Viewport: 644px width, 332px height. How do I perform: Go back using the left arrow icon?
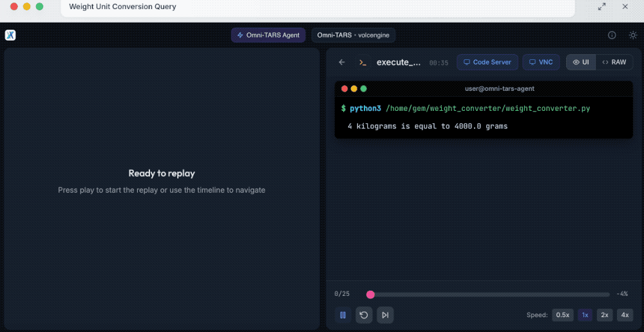pos(341,62)
